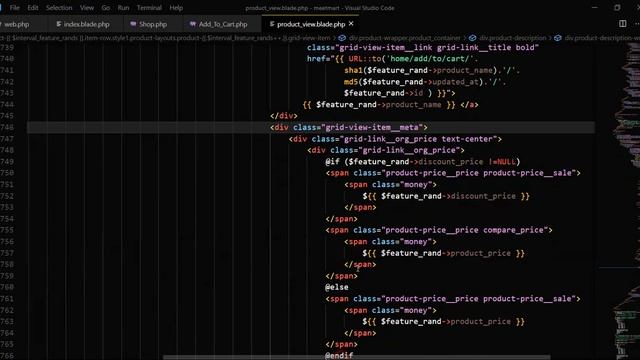The image size is (640, 360).
Task: Open the Edit menu
Action: pyautogui.click(x=33, y=8)
